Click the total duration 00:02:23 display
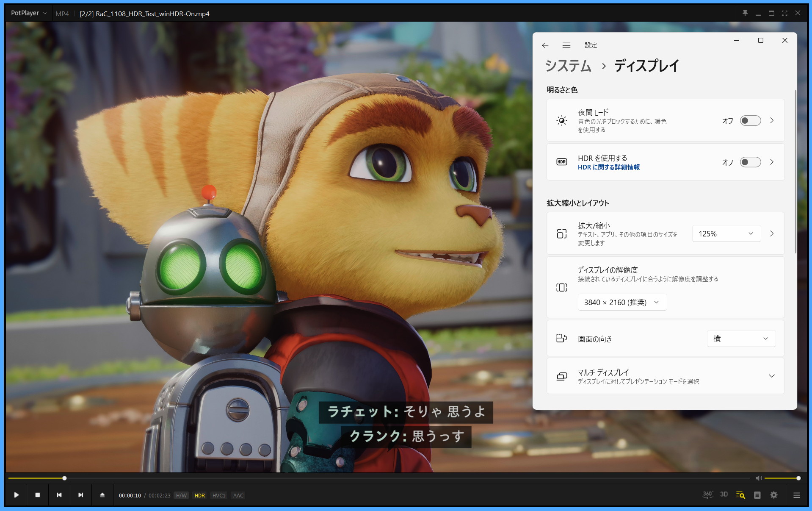The image size is (812, 511). pos(160,495)
